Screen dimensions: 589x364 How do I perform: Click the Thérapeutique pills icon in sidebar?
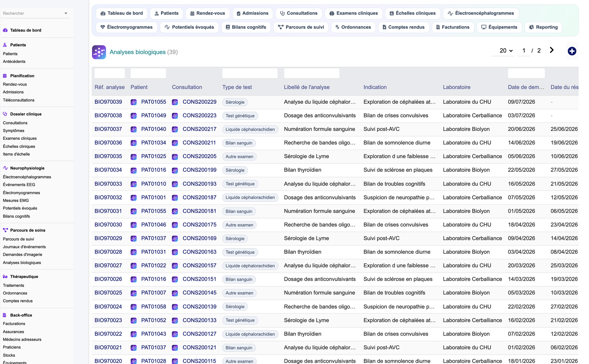5,276
